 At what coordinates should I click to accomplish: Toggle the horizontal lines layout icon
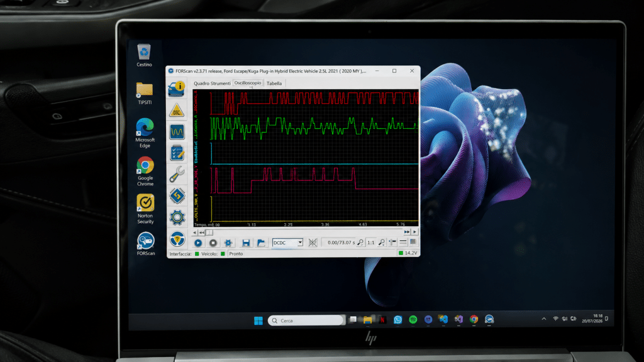(403, 243)
